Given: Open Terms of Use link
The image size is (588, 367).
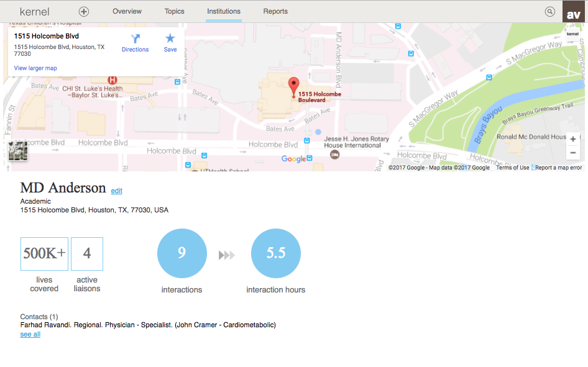Looking at the screenshot, I should pyautogui.click(x=512, y=168).
